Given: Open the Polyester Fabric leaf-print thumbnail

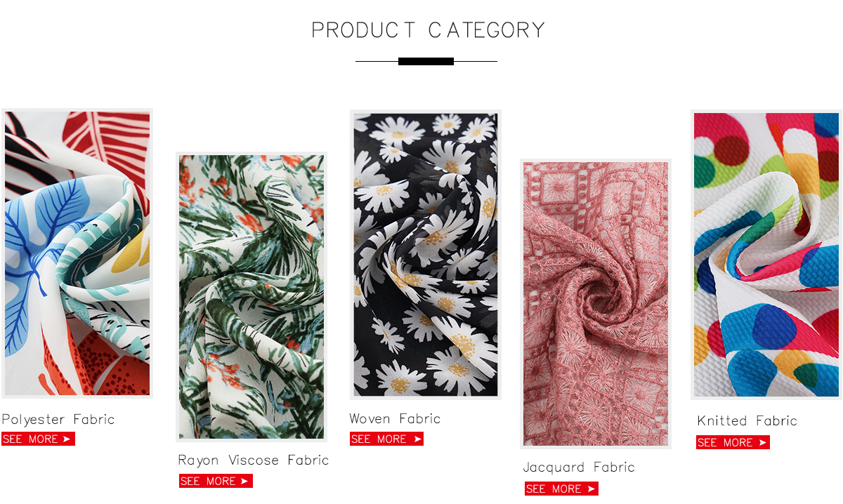Looking at the screenshot, I should pos(77,253).
